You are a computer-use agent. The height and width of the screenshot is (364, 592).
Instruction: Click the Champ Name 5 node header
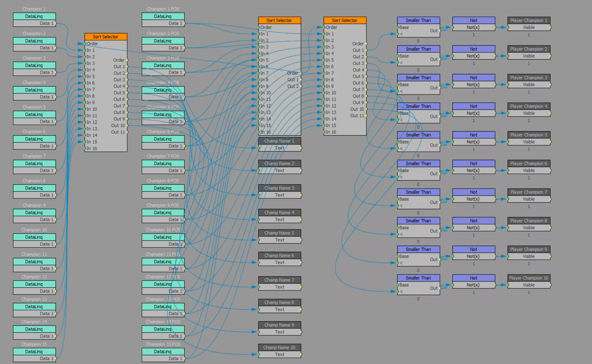coord(279,233)
